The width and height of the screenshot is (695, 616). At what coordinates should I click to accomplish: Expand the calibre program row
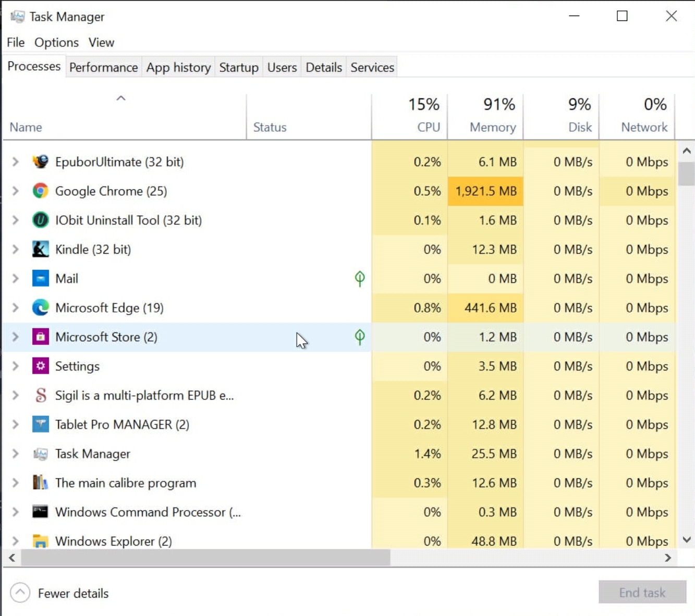pyautogui.click(x=15, y=483)
